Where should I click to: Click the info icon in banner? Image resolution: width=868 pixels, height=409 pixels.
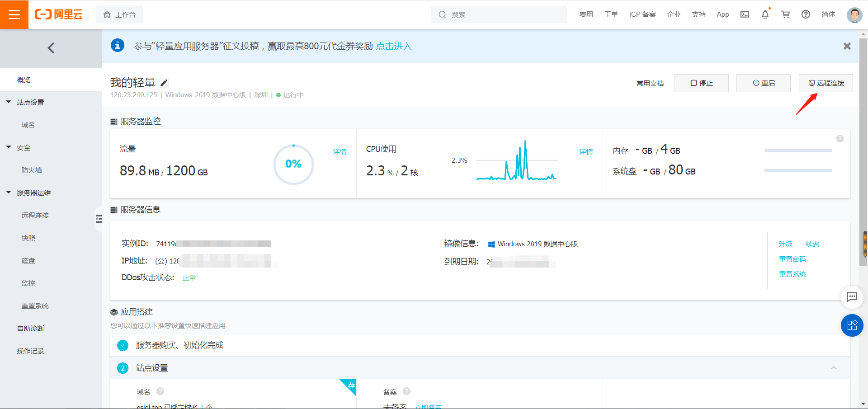(118, 46)
